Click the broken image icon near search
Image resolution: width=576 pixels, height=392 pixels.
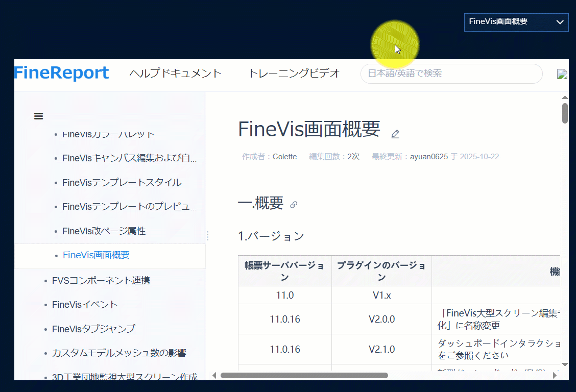562,74
